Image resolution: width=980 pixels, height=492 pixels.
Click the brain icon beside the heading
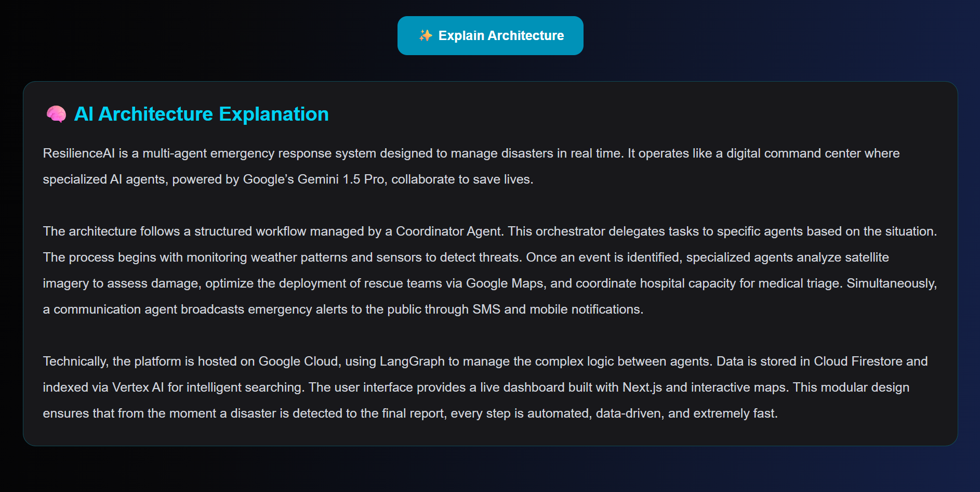pyautogui.click(x=56, y=114)
